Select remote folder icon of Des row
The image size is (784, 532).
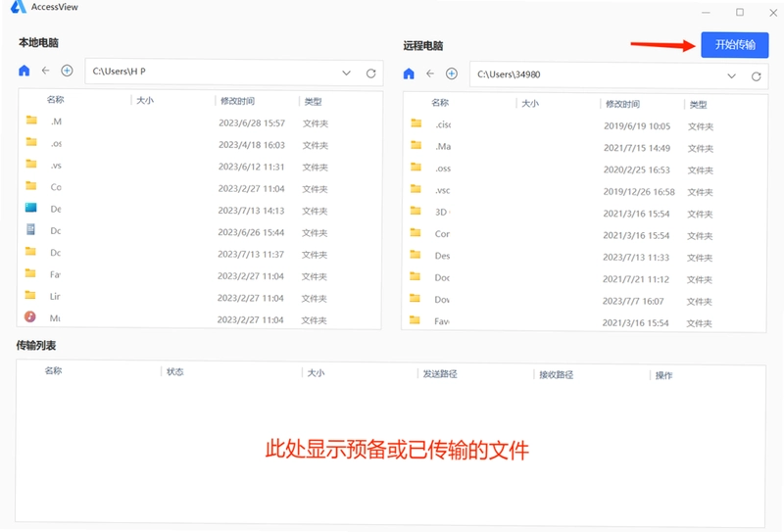[415, 254]
